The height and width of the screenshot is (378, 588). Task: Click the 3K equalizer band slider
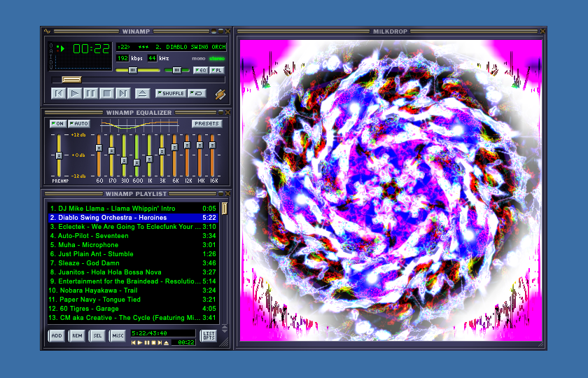tap(162, 151)
